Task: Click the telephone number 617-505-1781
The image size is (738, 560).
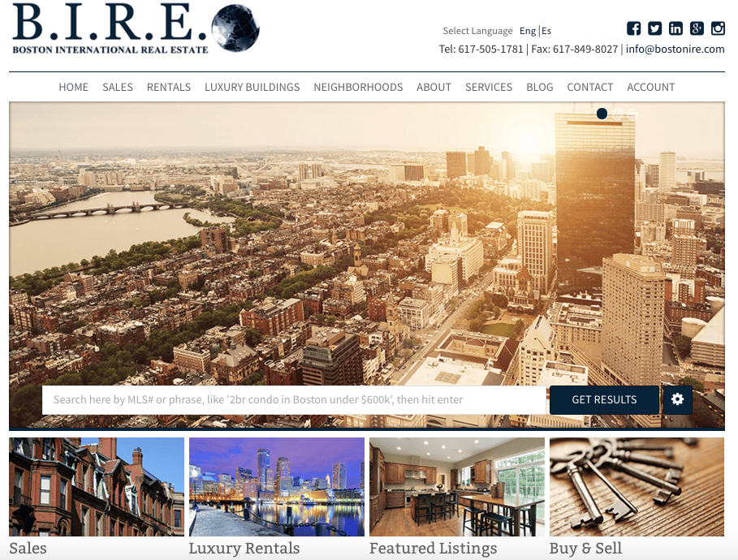Action: coord(490,49)
